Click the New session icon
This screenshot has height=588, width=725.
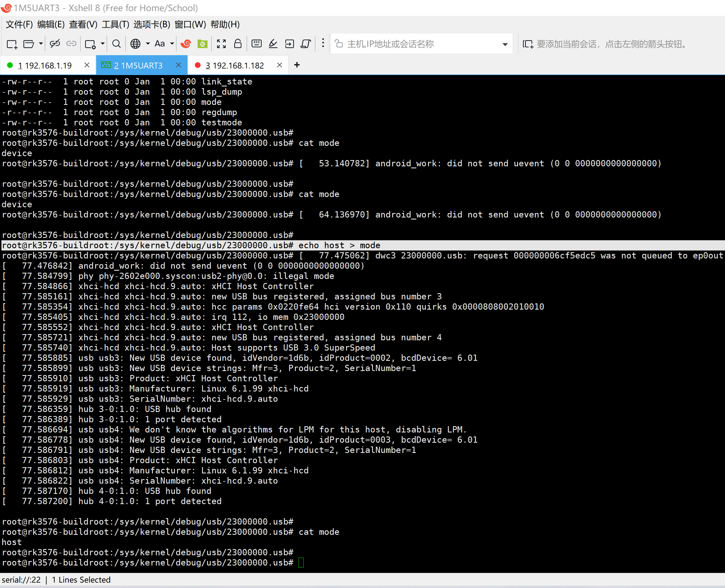(x=12, y=44)
